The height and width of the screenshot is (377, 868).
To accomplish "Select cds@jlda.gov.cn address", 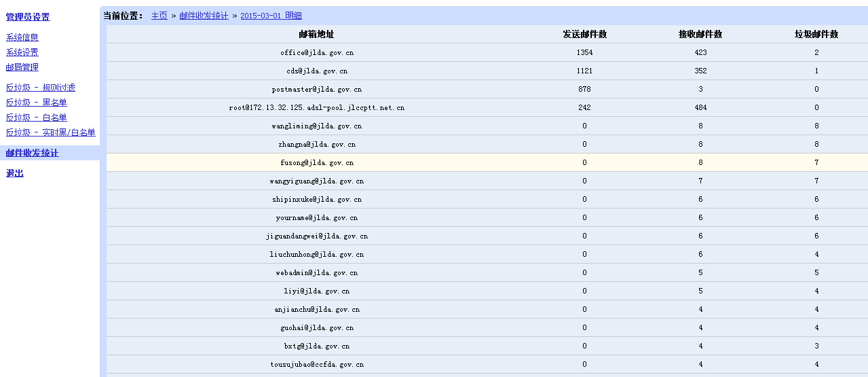I will 317,71.
